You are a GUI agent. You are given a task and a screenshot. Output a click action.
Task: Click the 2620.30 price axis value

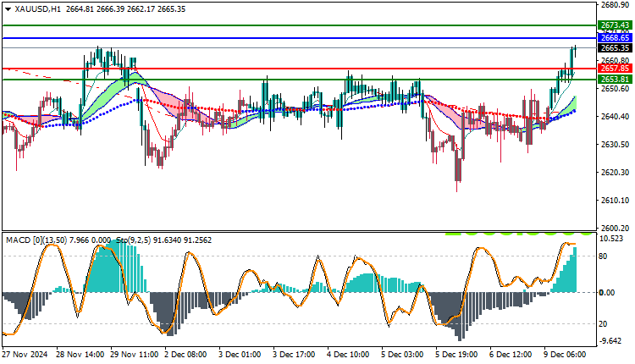point(616,173)
